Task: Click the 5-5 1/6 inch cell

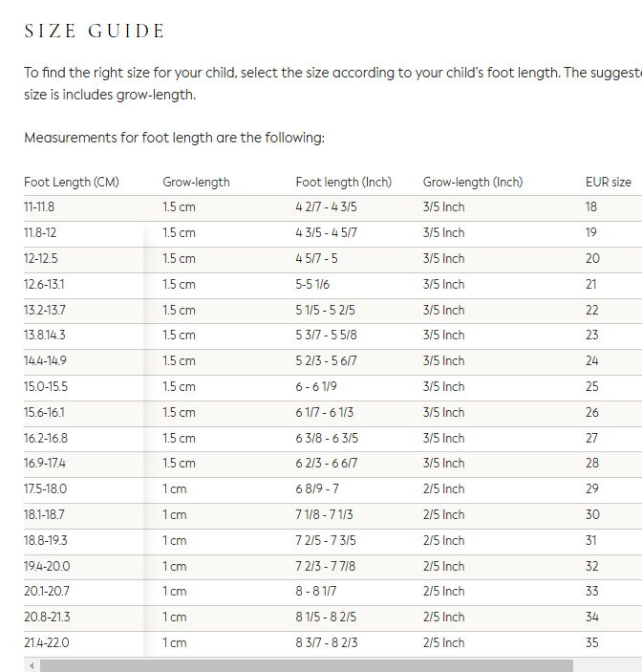Action: [312, 284]
